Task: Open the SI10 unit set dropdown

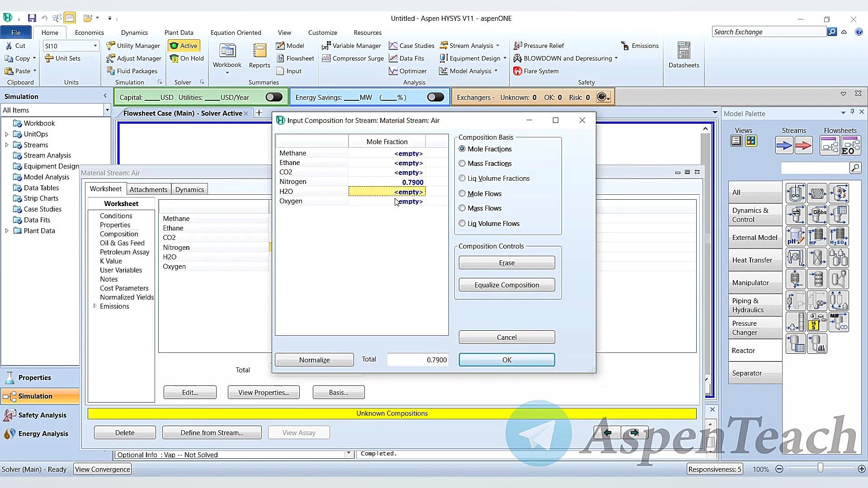Action: click(x=95, y=46)
